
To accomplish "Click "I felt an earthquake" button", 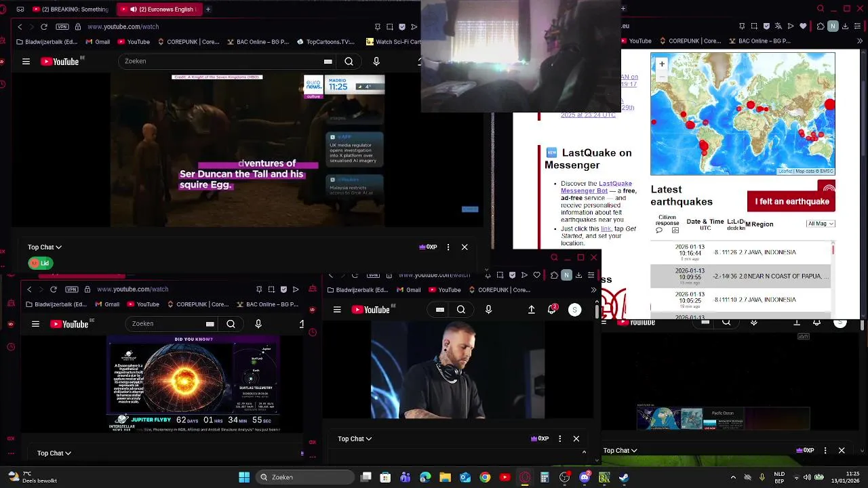I will [x=791, y=201].
